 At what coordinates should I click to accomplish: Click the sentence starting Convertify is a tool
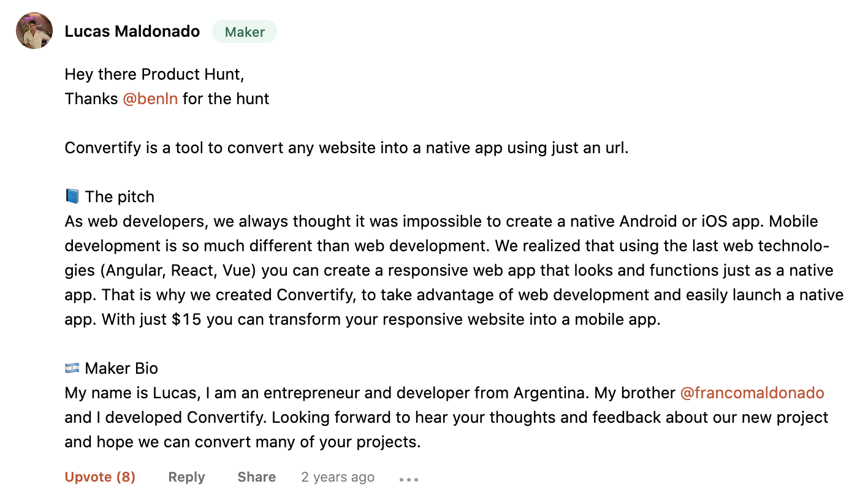point(347,148)
